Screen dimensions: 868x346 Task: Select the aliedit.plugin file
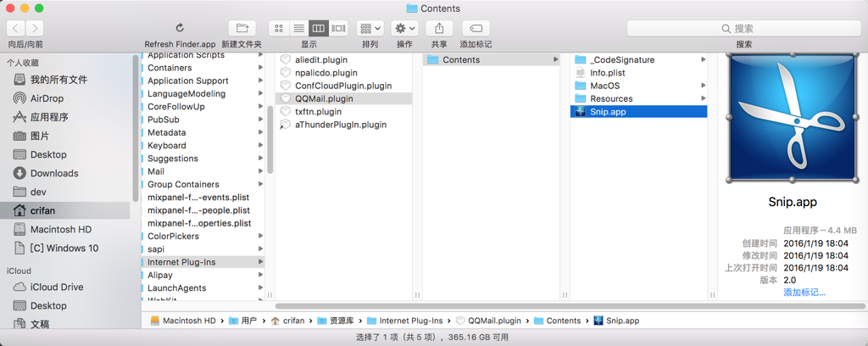coord(344,60)
